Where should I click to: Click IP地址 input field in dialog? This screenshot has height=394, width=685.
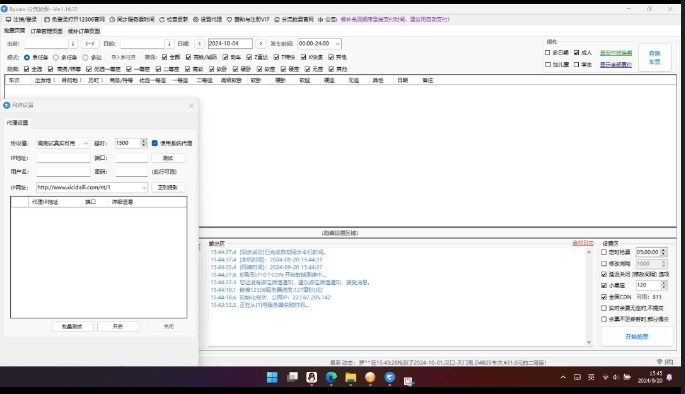pyautogui.click(x=63, y=158)
